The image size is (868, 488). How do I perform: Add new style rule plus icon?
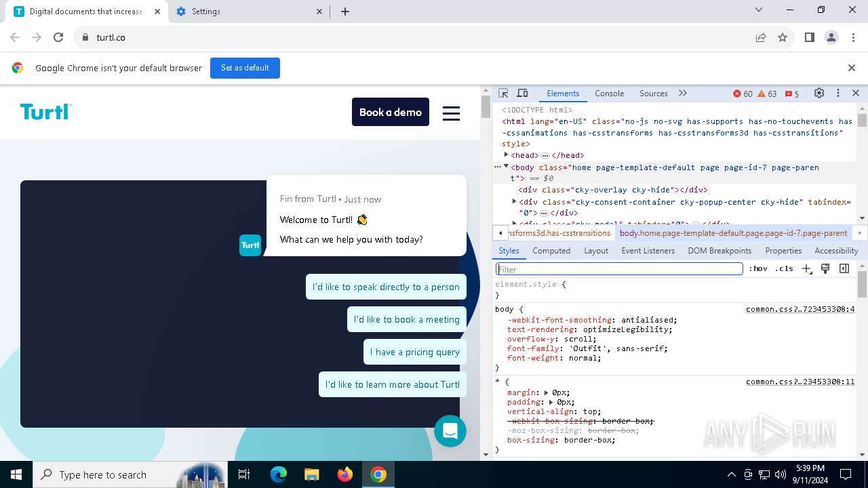click(806, 269)
